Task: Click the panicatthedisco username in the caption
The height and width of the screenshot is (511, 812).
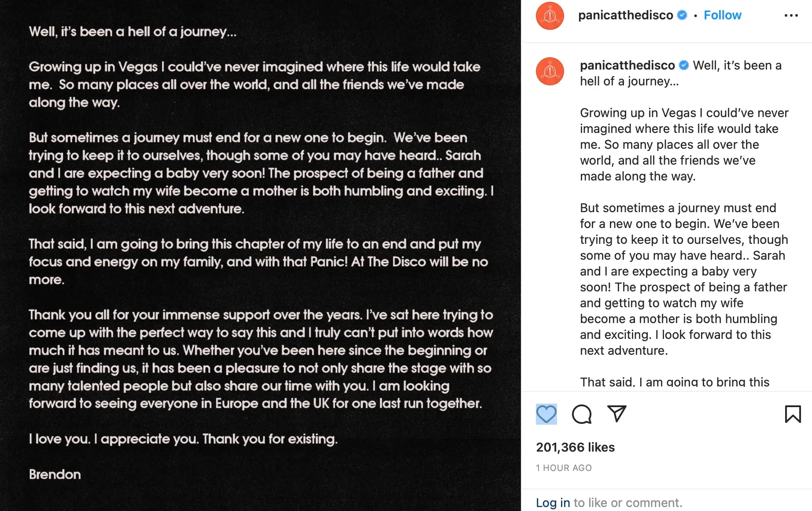Action: coord(627,66)
